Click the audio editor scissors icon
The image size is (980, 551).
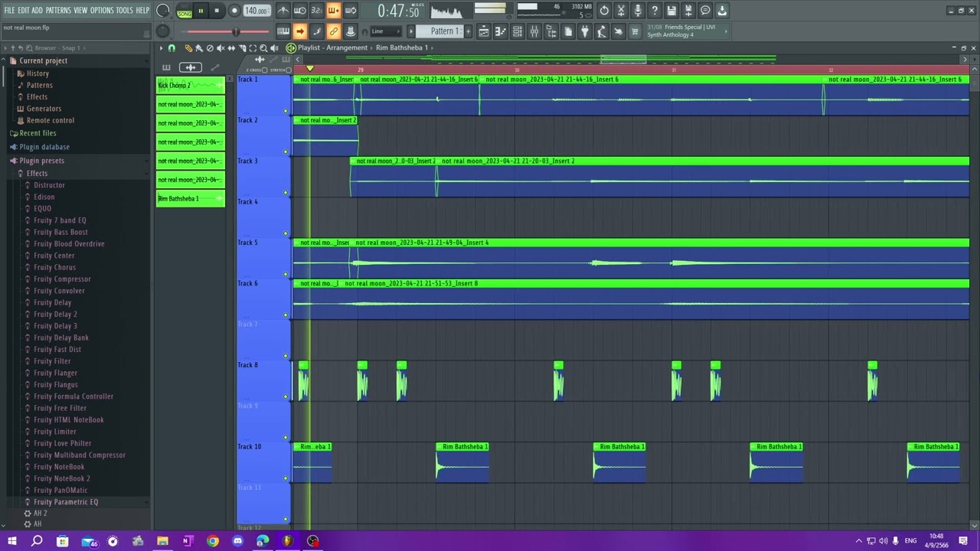[621, 10]
